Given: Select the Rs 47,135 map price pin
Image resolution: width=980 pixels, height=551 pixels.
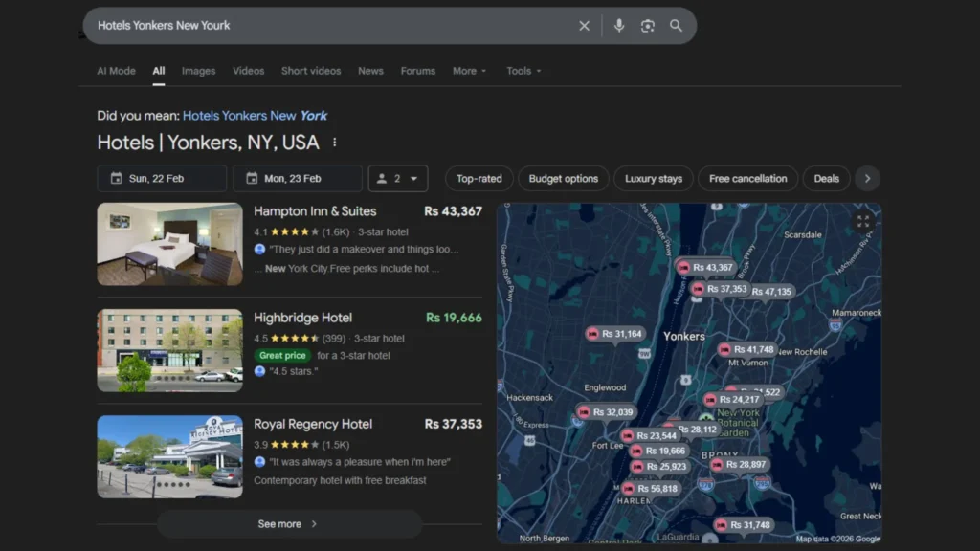Looking at the screenshot, I should [771, 291].
